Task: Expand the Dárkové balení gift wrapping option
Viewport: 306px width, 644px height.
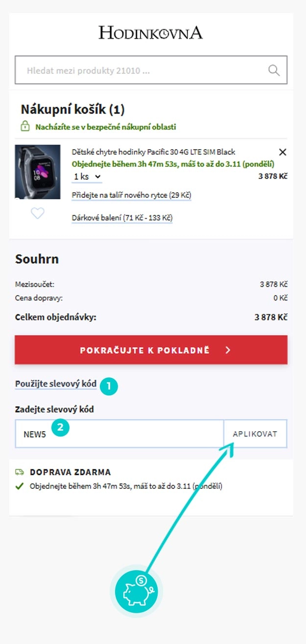Action: [x=122, y=217]
